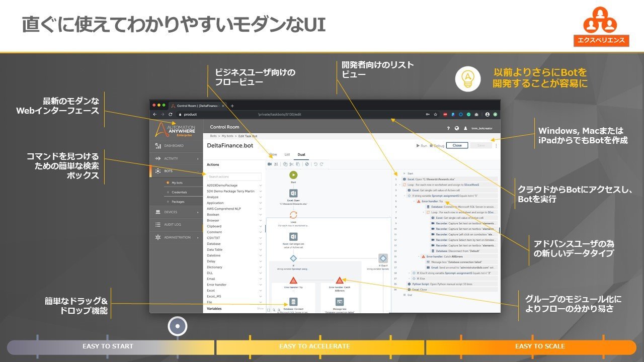The image size is (644, 362).
Task: Expand the Error handler actions group
Action: (x=234, y=285)
